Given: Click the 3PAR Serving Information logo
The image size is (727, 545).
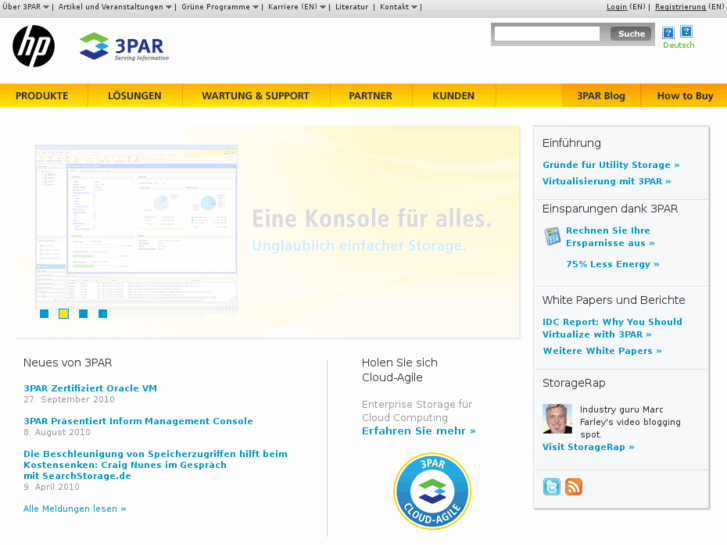Looking at the screenshot, I should pos(124,46).
